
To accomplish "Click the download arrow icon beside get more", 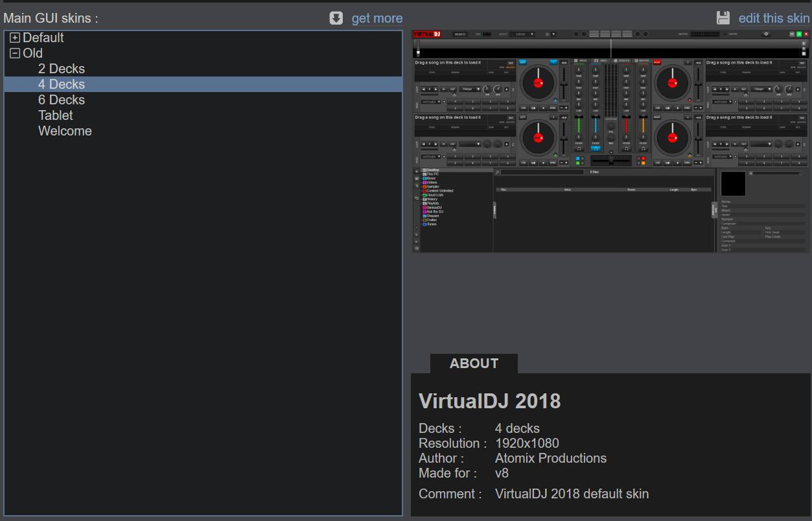I will [x=336, y=18].
